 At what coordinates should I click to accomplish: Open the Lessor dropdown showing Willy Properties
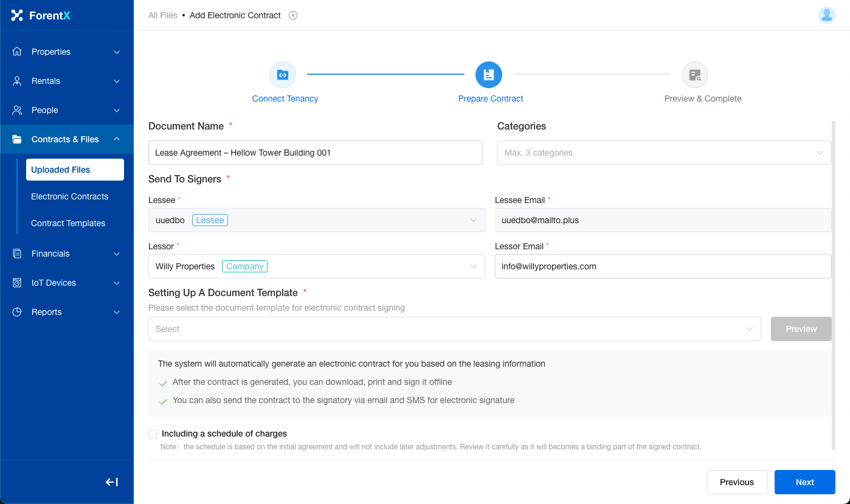316,266
